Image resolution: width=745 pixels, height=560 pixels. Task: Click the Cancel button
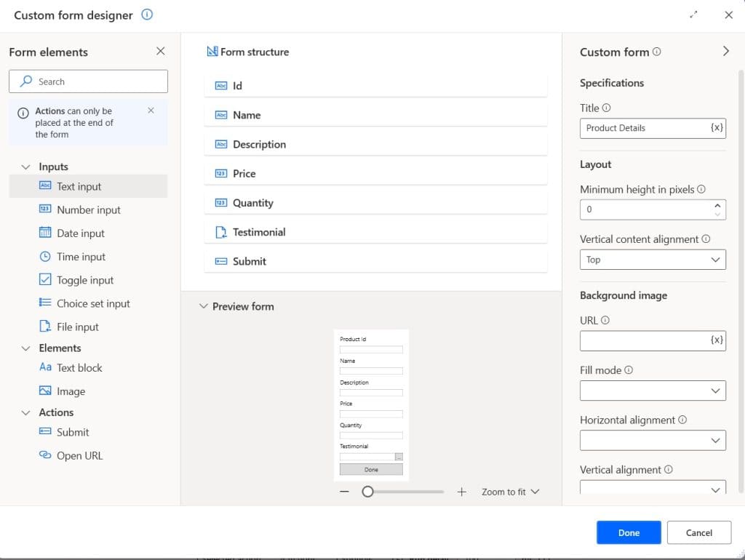coord(699,532)
